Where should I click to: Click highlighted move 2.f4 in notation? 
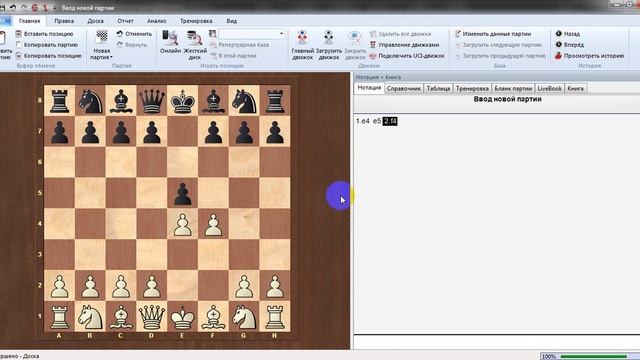[x=390, y=121]
